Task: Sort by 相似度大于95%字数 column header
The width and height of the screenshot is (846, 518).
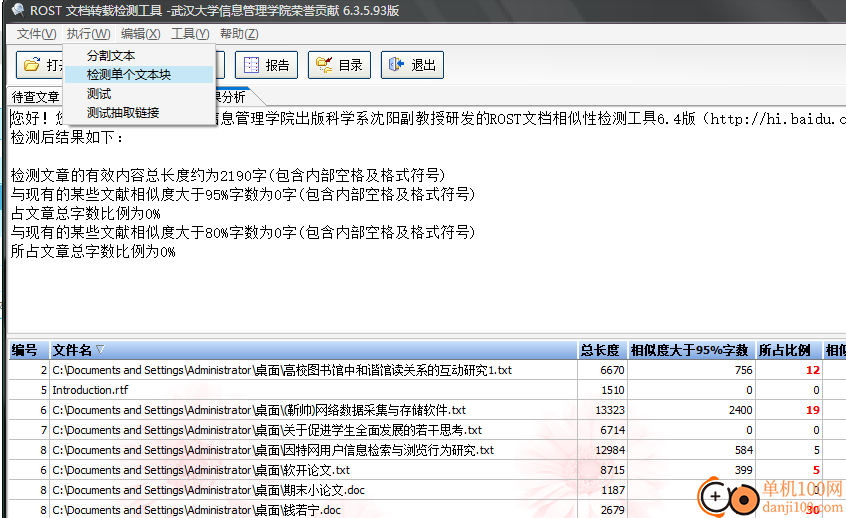Action: 691,351
